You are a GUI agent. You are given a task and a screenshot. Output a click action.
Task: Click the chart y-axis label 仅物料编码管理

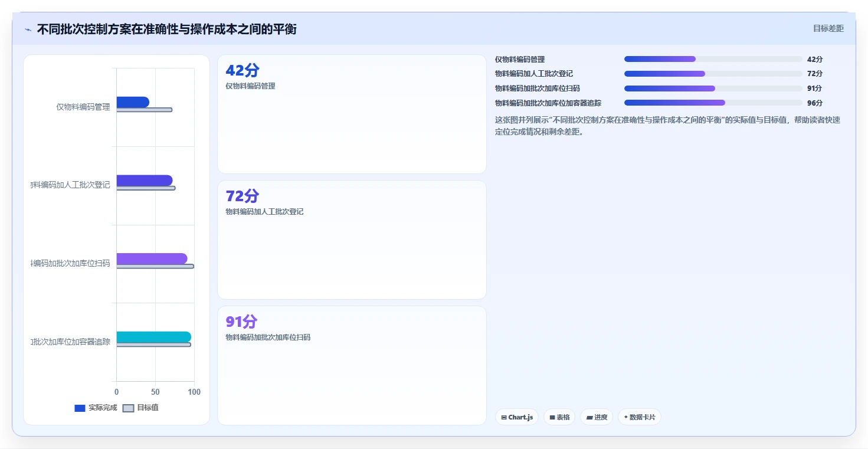[83, 107]
